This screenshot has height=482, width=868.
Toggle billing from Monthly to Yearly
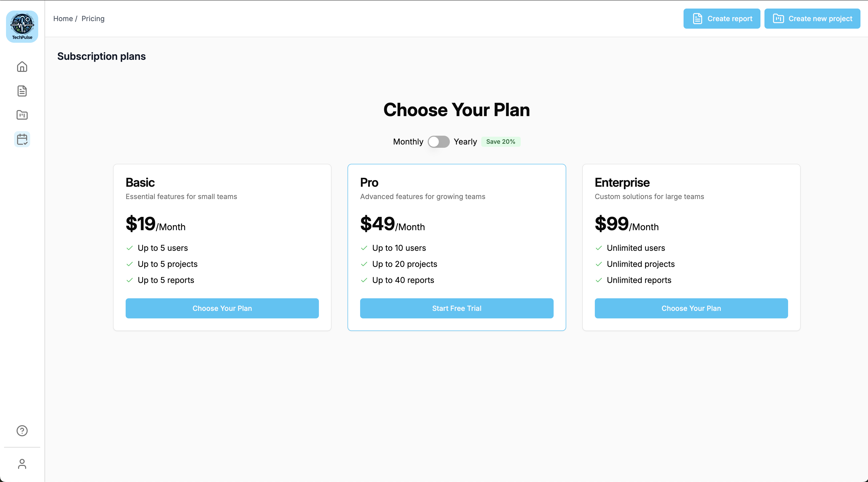coord(438,141)
